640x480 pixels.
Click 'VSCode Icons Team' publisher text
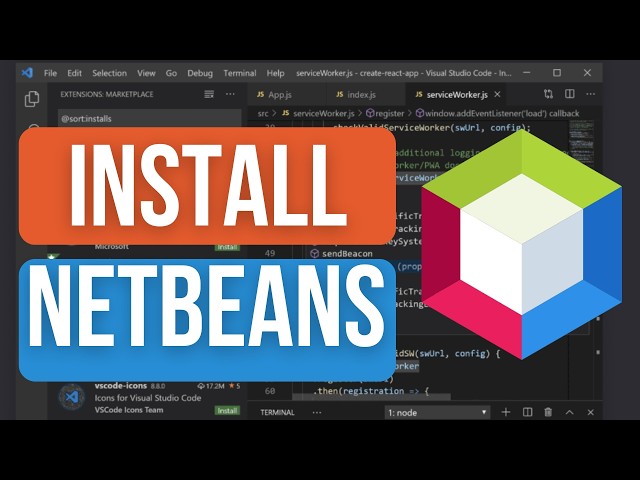[129, 410]
